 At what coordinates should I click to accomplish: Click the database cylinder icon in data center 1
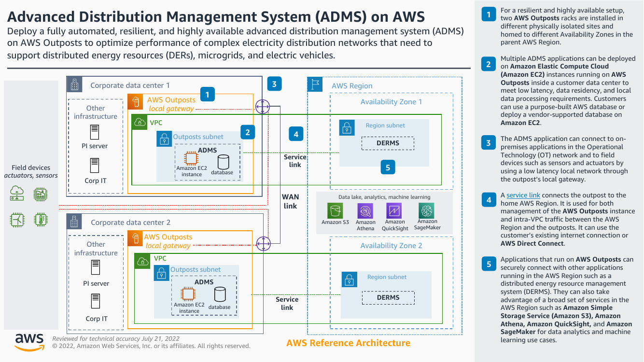click(223, 162)
